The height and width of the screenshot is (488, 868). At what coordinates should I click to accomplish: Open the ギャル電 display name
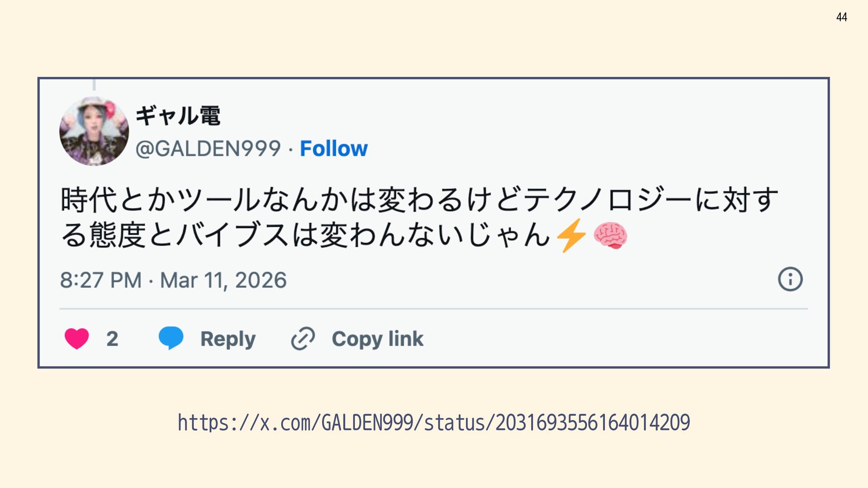(178, 116)
